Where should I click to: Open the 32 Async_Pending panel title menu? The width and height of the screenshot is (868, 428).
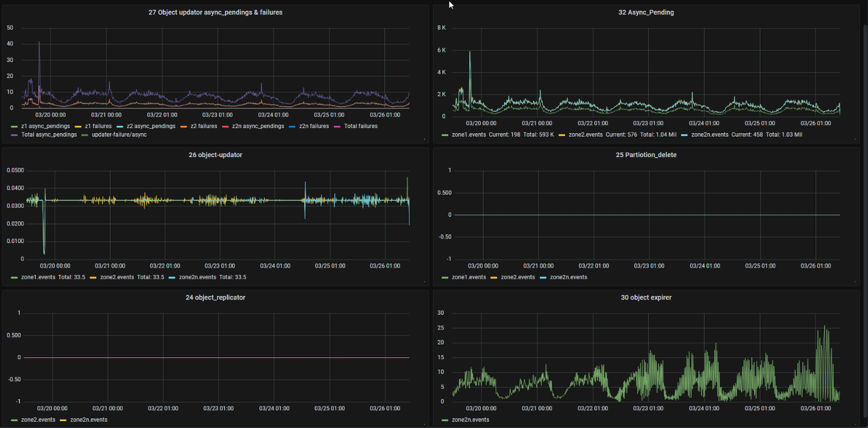[646, 13]
